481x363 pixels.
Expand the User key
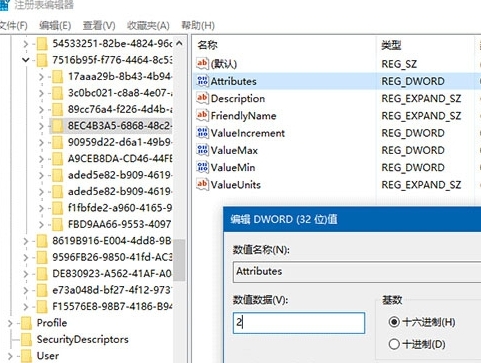pos(10,356)
